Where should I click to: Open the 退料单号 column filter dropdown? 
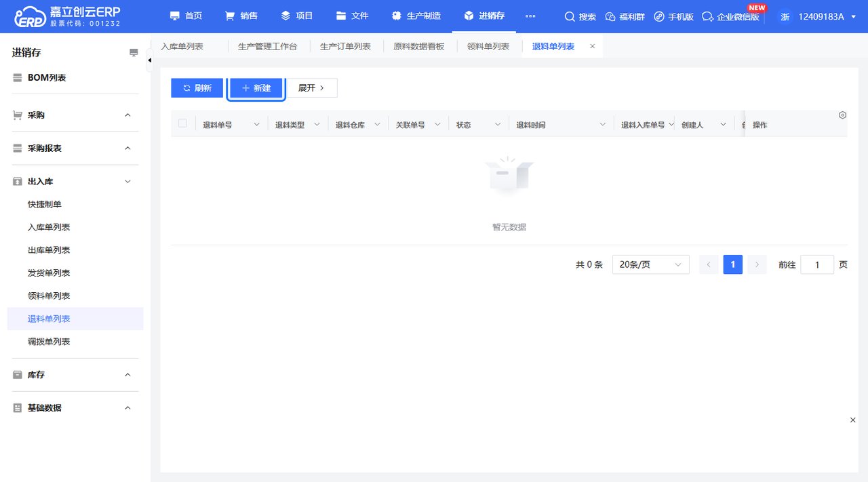256,125
